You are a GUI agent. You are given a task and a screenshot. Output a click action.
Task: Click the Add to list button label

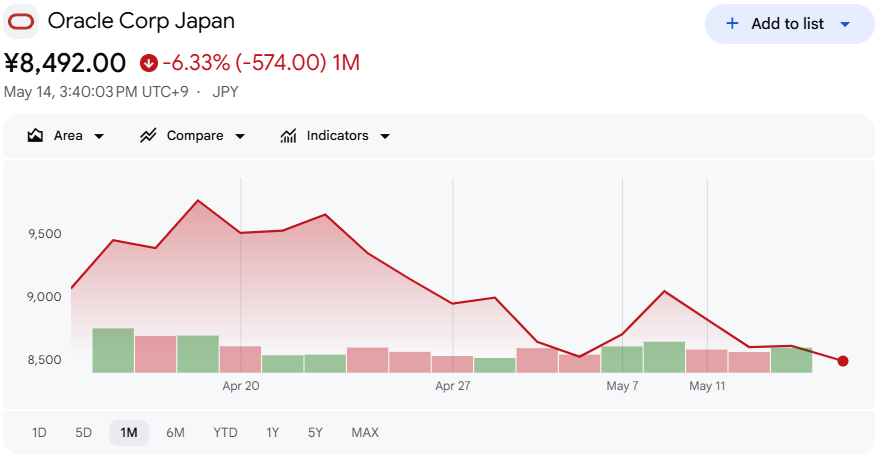(x=787, y=24)
